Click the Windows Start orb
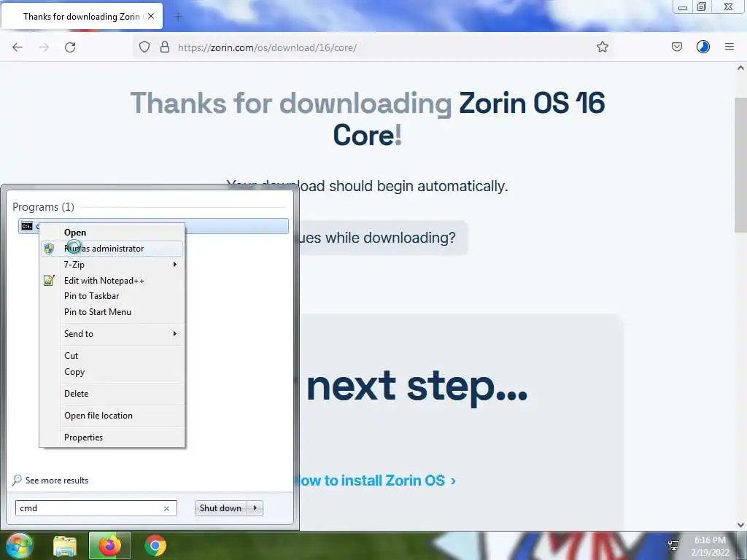This screenshot has height=560, width=747. click(x=19, y=545)
